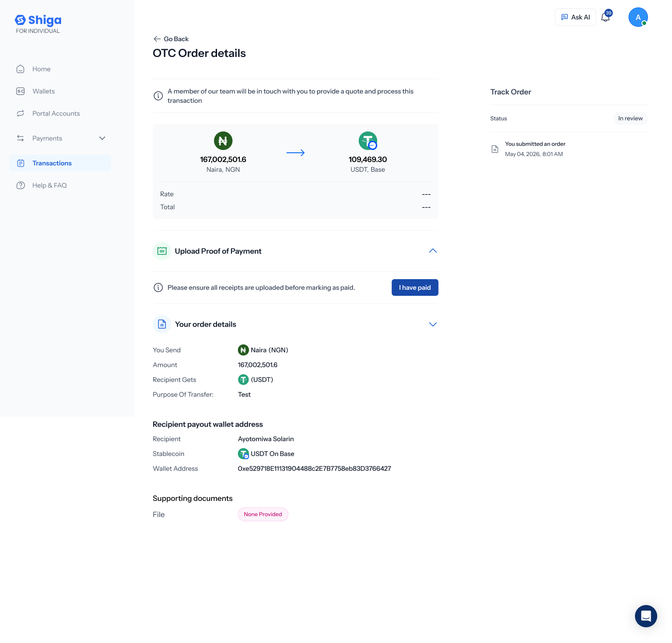The image size is (672, 643).
Task: Click the Go Back link
Action: pos(171,39)
